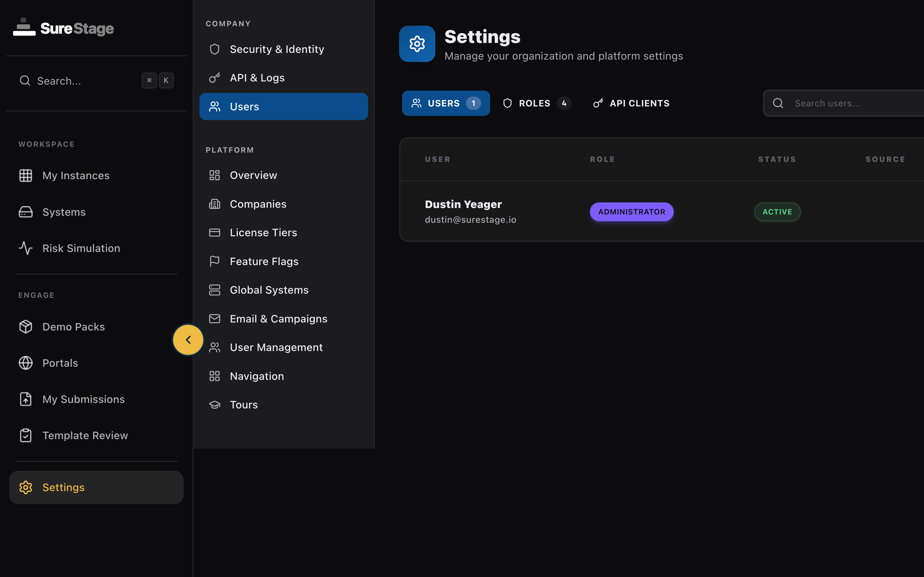The image size is (924, 577).
Task: Open the blue Settings gear header icon
Action: pyautogui.click(x=416, y=44)
